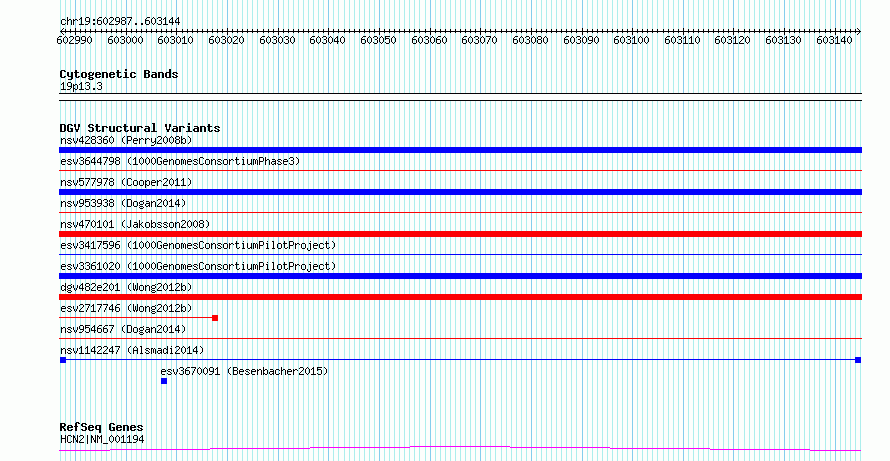Screen dimensions: 890x461
Task: Click ruler position 603030
Action: coord(278,40)
